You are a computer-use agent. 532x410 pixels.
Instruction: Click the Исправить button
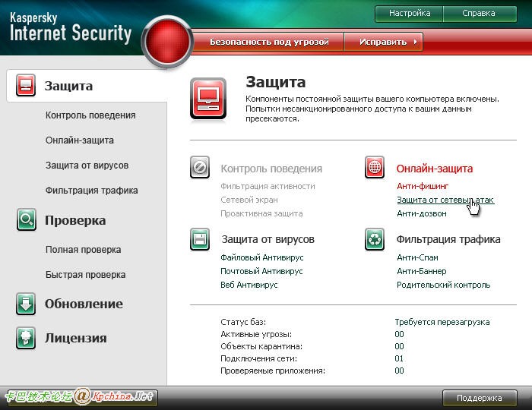(384, 42)
